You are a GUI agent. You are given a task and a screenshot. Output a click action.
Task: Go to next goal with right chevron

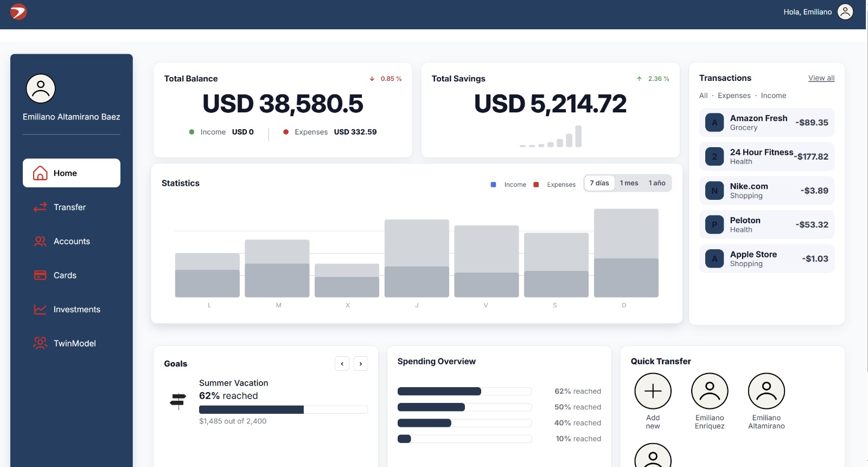(x=361, y=364)
